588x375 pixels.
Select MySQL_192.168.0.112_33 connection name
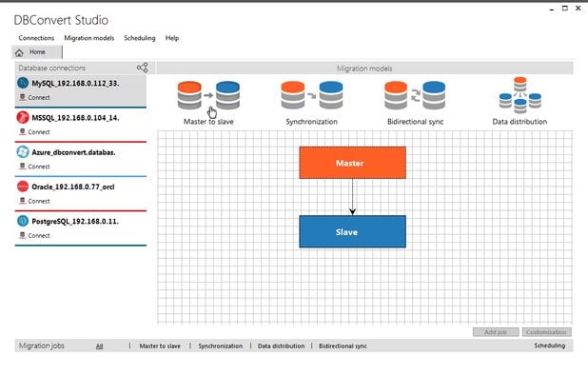tap(75, 83)
